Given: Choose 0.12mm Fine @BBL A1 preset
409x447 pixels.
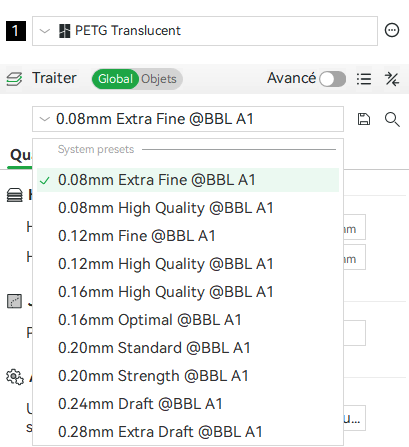Looking at the screenshot, I should 188,236.
